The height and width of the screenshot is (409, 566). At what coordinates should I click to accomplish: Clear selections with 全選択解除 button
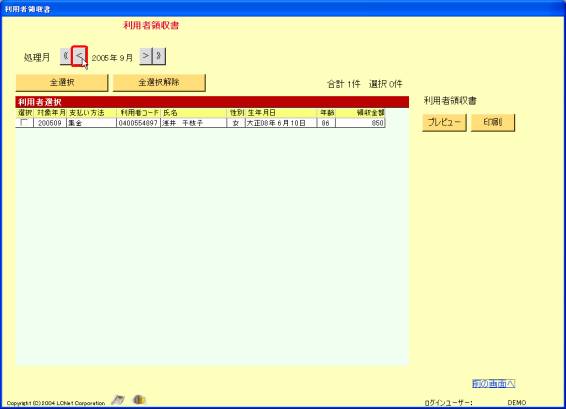click(x=159, y=83)
